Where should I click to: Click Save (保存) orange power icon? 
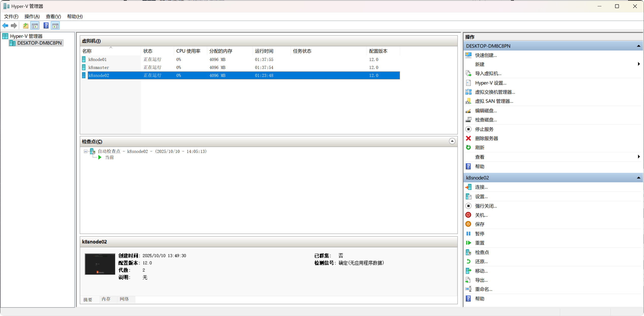(468, 224)
